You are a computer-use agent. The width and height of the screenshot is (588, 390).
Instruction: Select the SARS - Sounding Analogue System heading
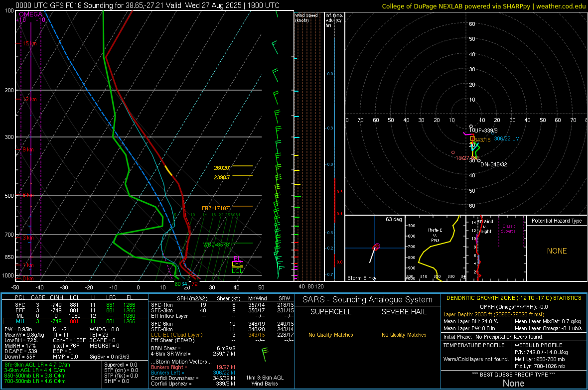tap(368, 300)
